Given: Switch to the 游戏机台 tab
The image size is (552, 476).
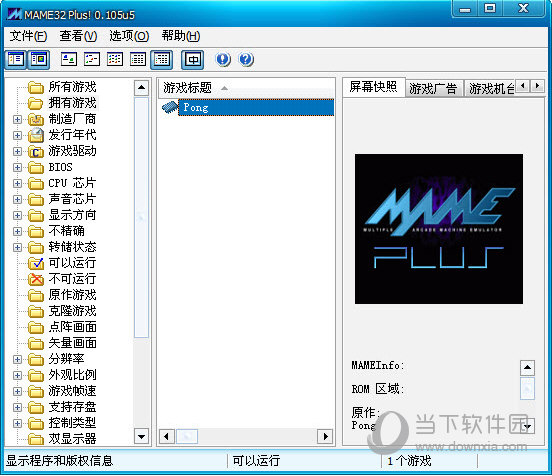Looking at the screenshot, I should click(x=491, y=89).
